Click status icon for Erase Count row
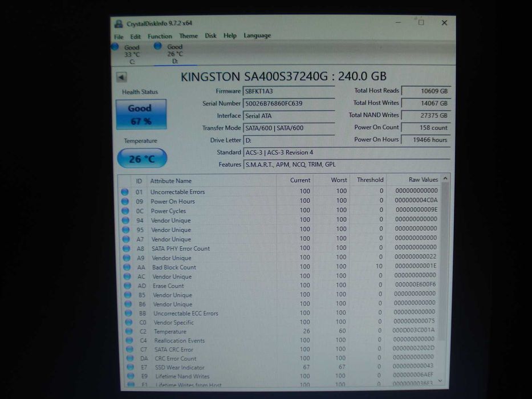Screen dimensions: 532x399 point(128,286)
